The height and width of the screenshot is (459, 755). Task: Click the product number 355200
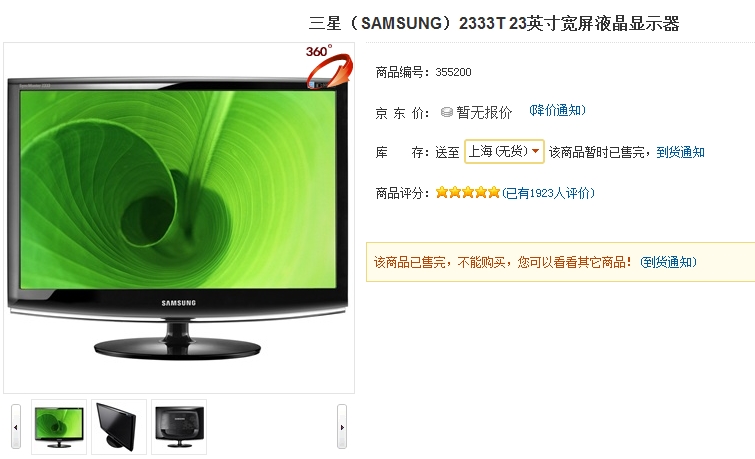click(453, 72)
